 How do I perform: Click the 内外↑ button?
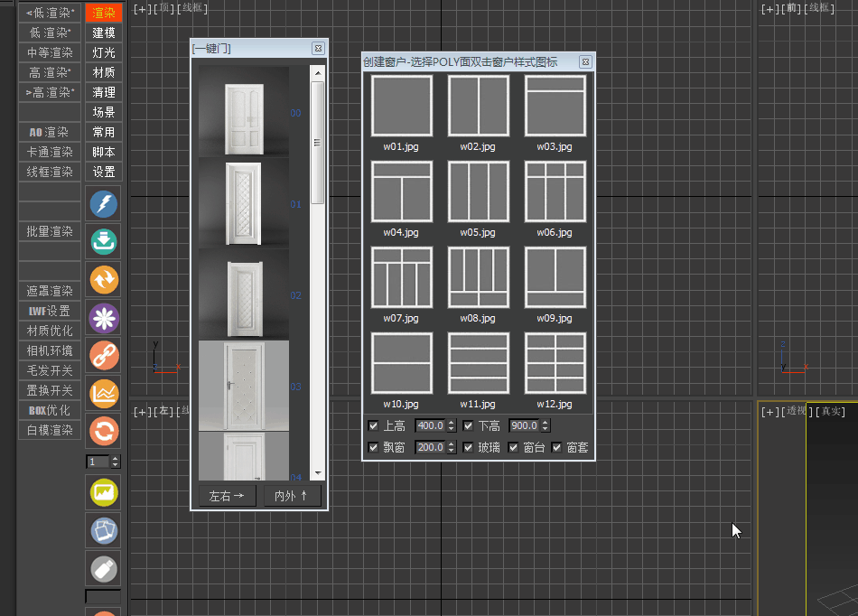coord(290,496)
